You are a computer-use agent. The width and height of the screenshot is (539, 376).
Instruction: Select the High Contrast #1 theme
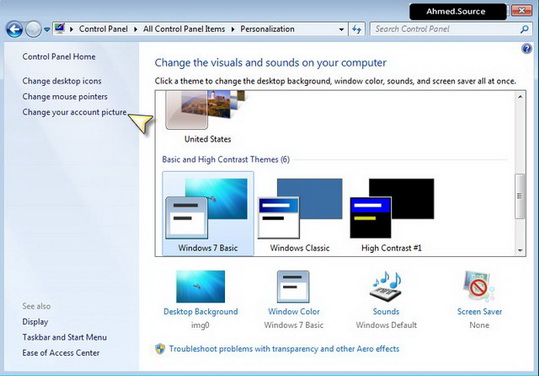tap(392, 214)
